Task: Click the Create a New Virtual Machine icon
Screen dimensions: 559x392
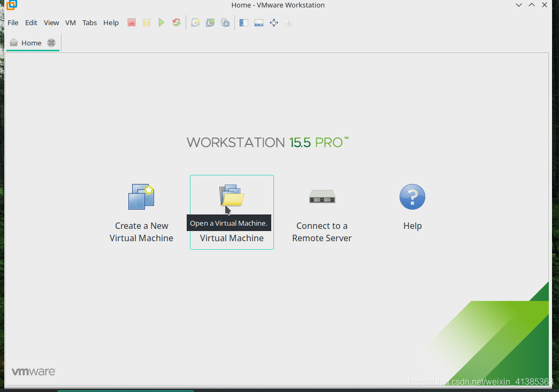Action: (141, 197)
